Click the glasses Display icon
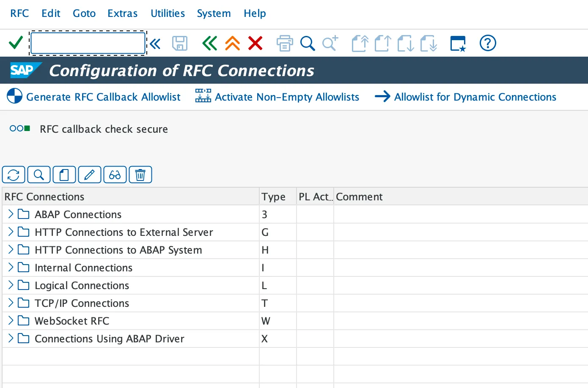588x388 pixels. (115, 175)
